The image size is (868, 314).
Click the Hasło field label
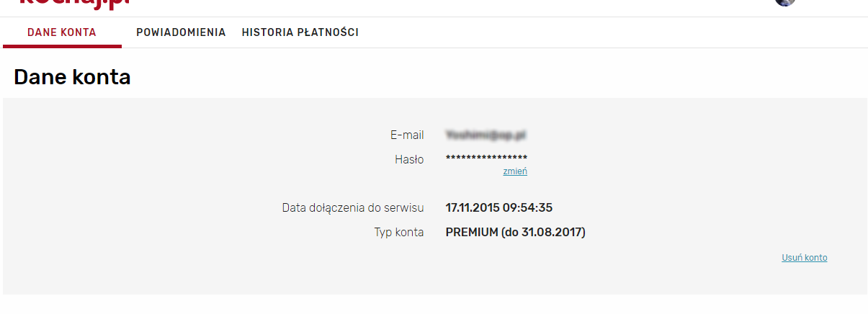[409, 159]
